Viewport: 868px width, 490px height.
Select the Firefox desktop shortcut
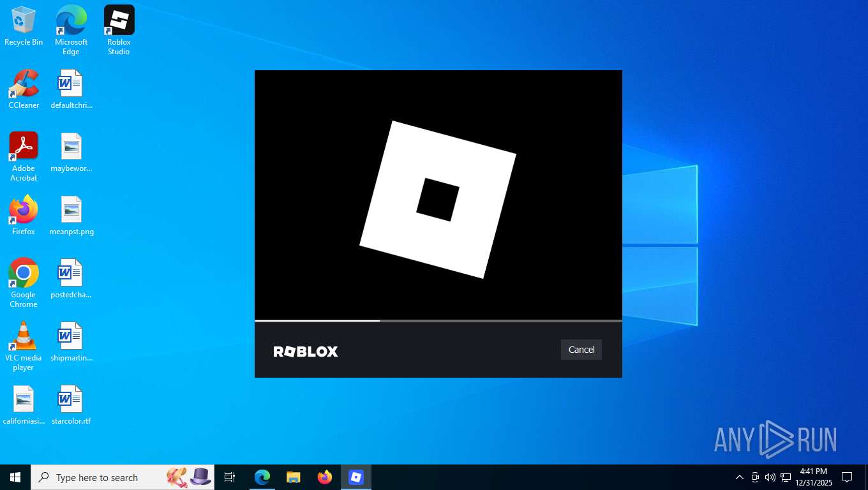(x=24, y=216)
